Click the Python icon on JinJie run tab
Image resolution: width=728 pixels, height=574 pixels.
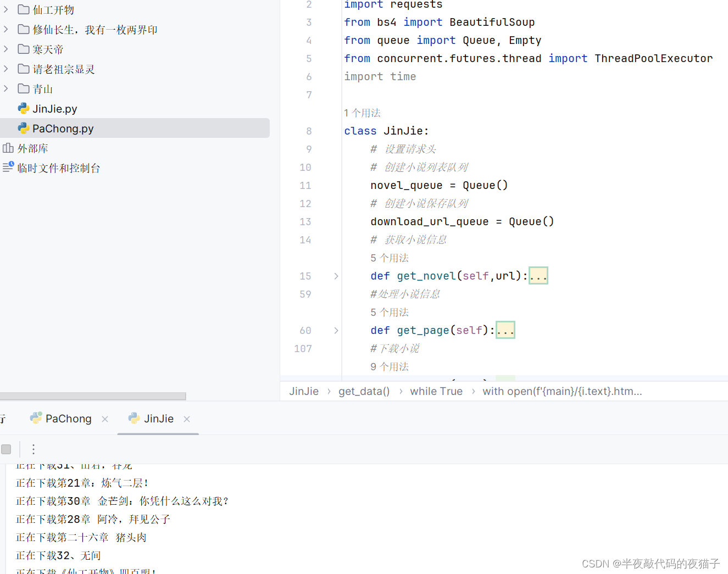pos(134,419)
